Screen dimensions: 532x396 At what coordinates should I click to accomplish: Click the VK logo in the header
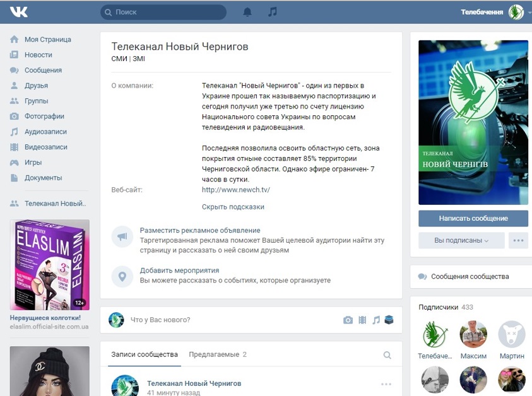click(x=19, y=12)
